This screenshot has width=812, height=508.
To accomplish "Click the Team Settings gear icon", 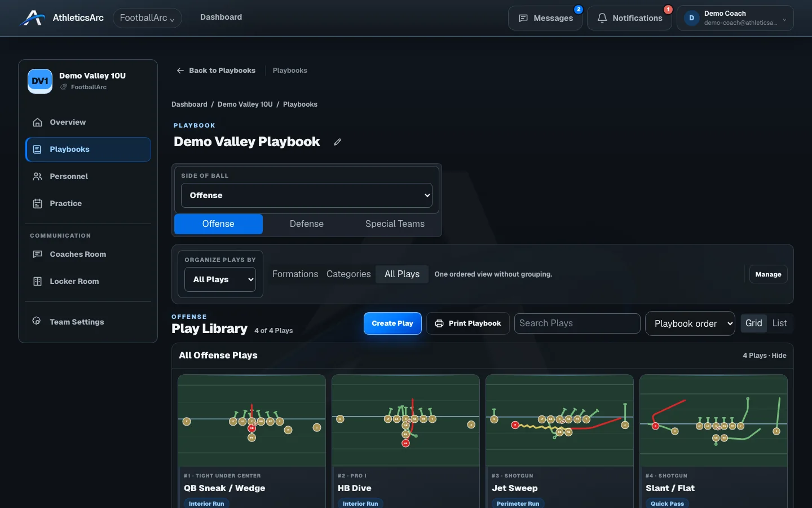I will pyautogui.click(x=37, y=321).
